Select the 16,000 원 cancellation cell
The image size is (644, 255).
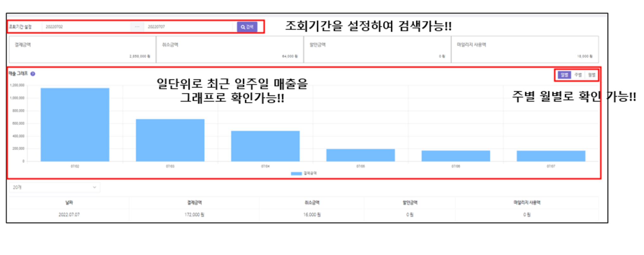coord(312,215)
